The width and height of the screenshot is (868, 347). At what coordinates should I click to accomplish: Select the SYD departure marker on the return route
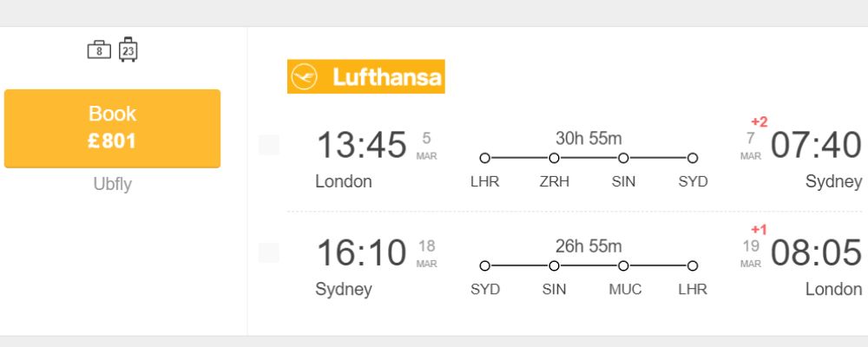click(x=485, y=266)
